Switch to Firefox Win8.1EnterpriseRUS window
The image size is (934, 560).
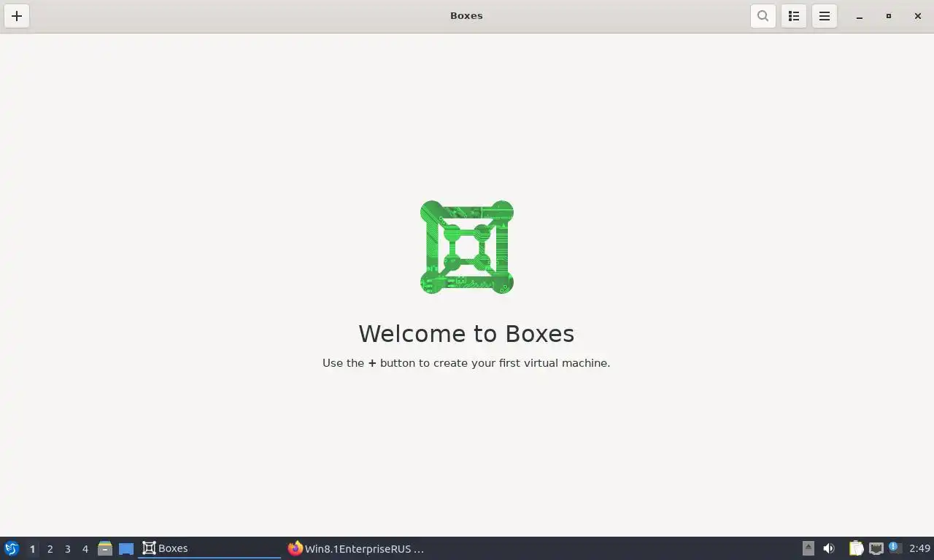(356, 548)
